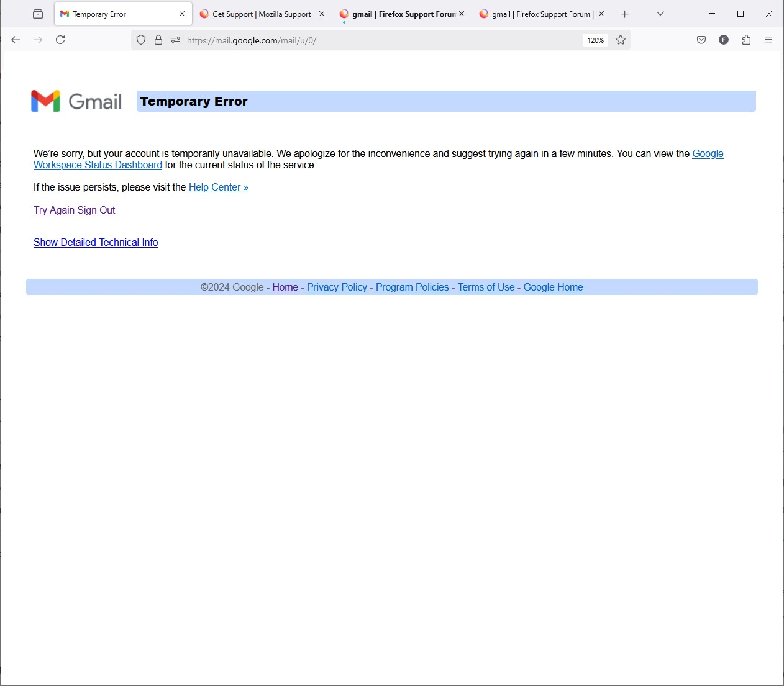This screenshot has height=686, width=784.
Task: Bookmark this page with star icon
Action: (621, 40)
